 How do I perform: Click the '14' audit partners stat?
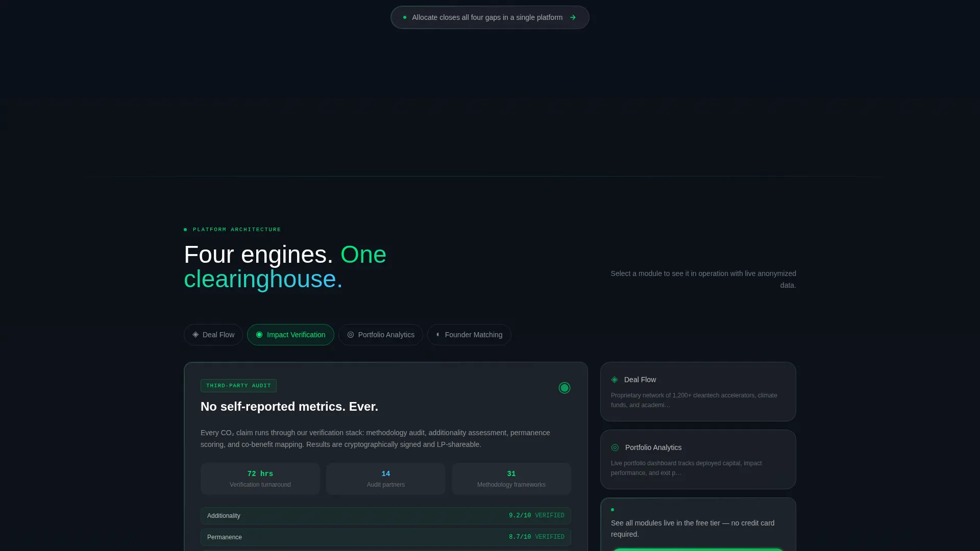coord(386,479)
